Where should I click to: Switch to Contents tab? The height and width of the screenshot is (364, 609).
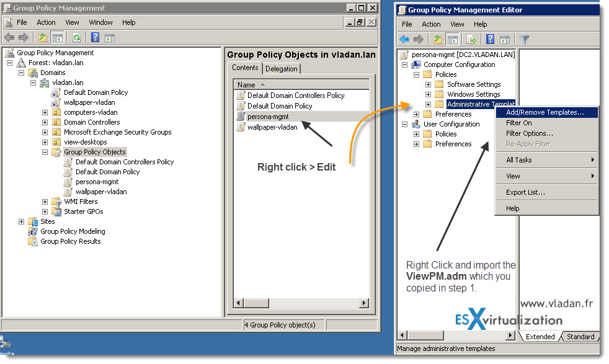click(245, 68)
